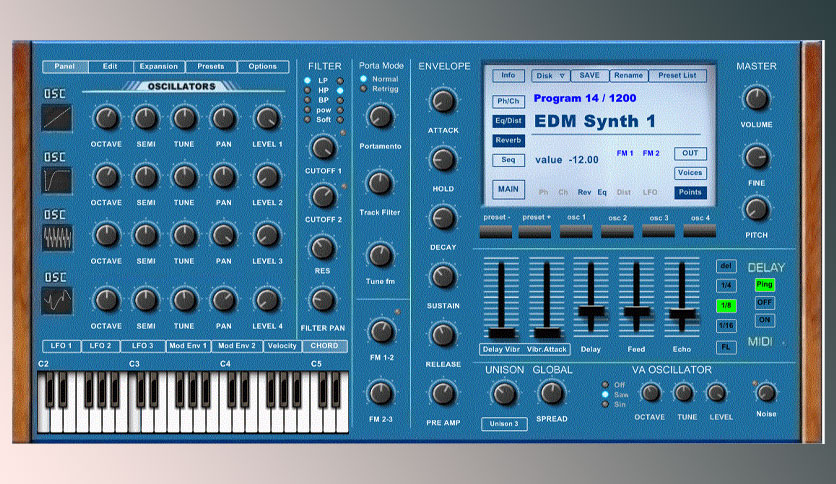836x484 pixels.
Task: Turn VA oscillator Off
Action: pos(605,384)
